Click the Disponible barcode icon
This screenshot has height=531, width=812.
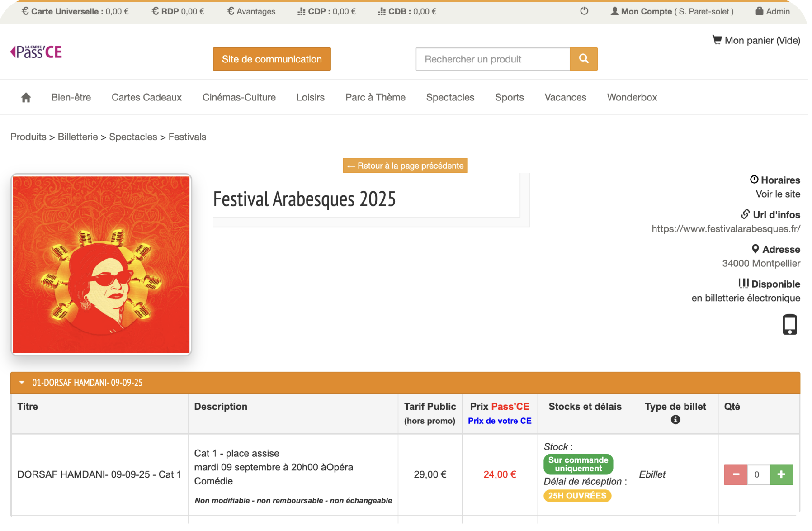[744, 284]
